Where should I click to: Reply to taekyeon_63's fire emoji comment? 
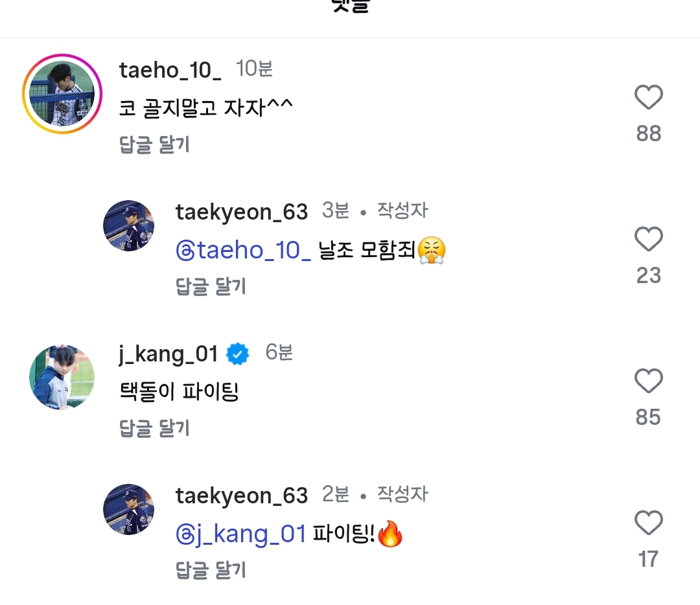(211, 570)
